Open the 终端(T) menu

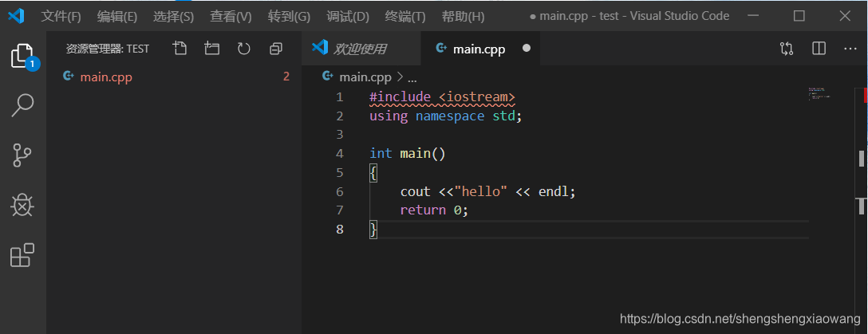click(405, 17)
